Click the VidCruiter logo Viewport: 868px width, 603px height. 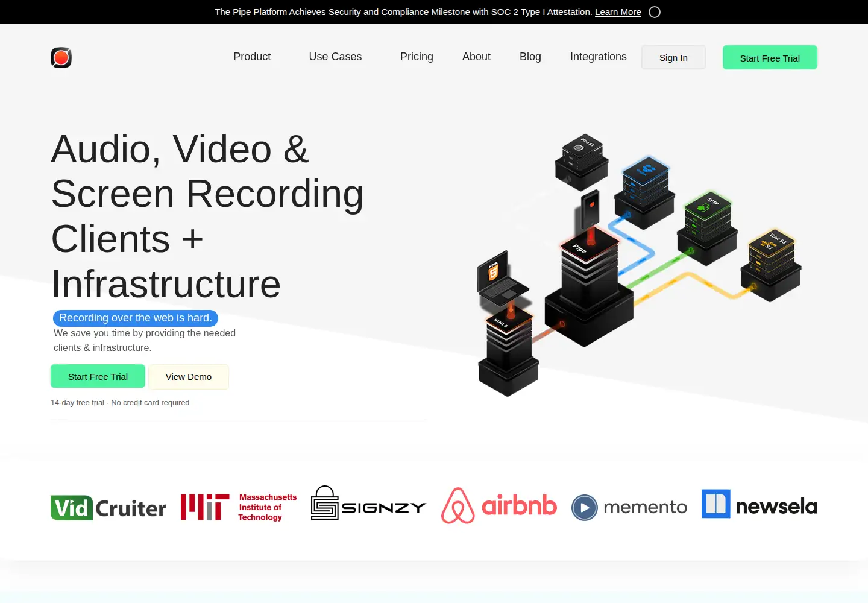[108, 508]
